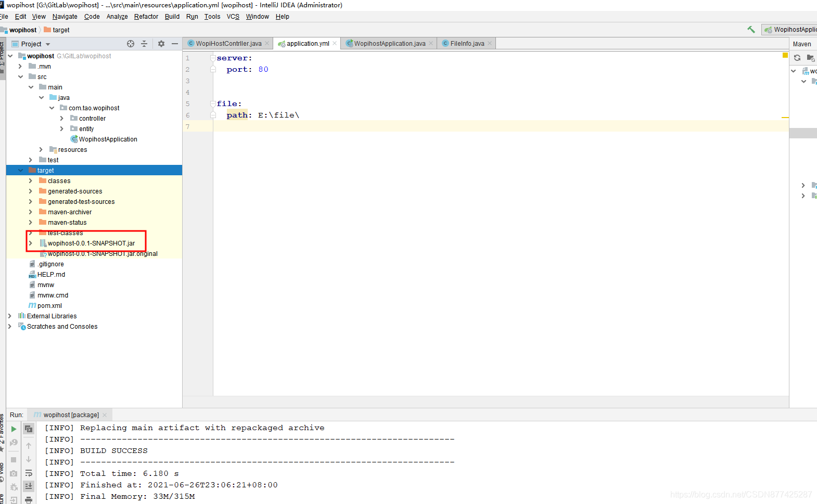This screenshot has height=504, width=817.
Task: Expand External Libraries node
Action: click(10, 316)
